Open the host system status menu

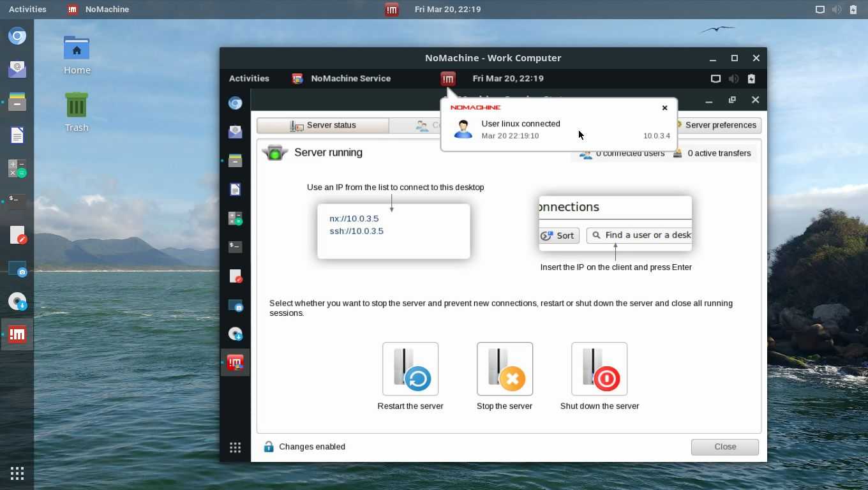(836, 10)
